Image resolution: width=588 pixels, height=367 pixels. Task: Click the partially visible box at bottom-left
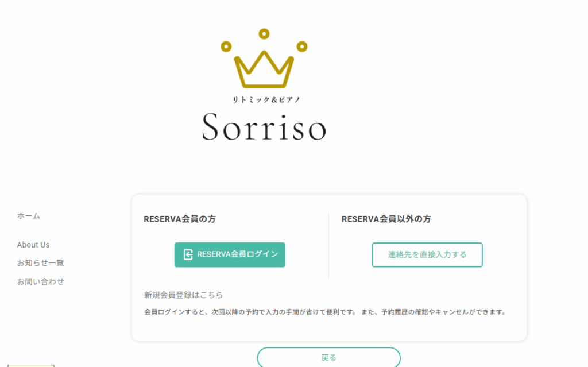[x=31, y=365]
